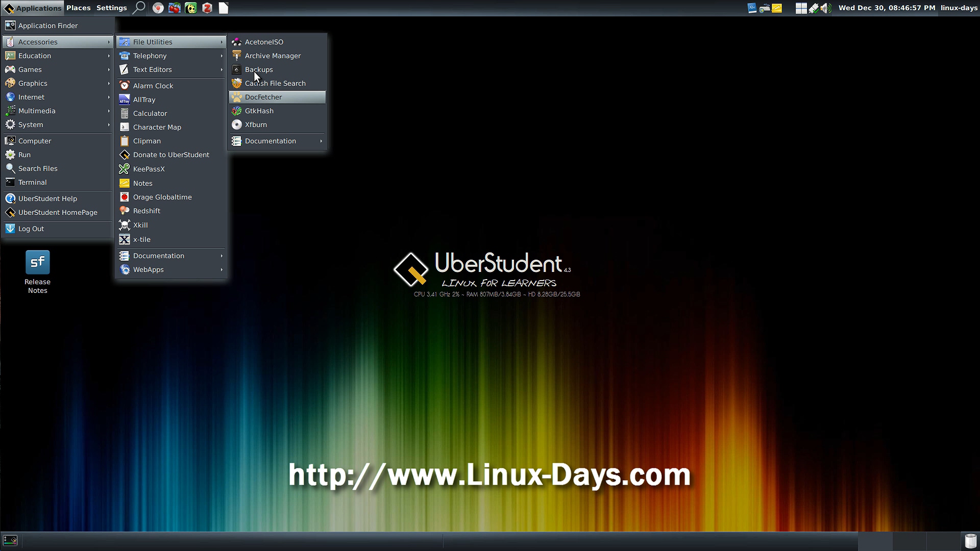Open the green smiley face launcher icon
980x551 pixels.
191,8
